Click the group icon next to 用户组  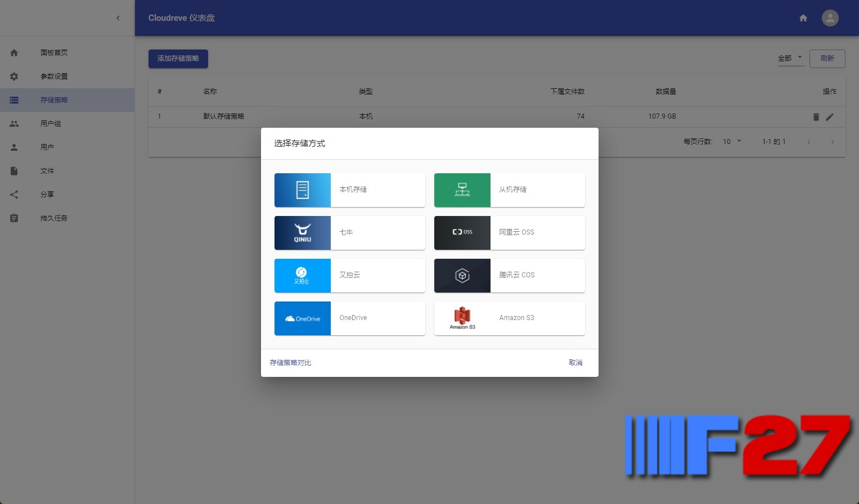pyautogui.click(x=14, y=124)
